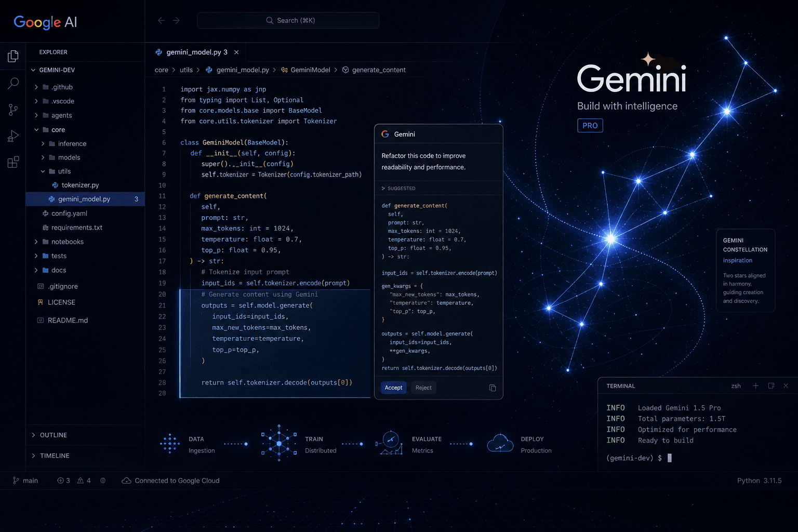Open the Search magnifier in activity bar
This screenshot has width=798, height=532.
[13, 83]
